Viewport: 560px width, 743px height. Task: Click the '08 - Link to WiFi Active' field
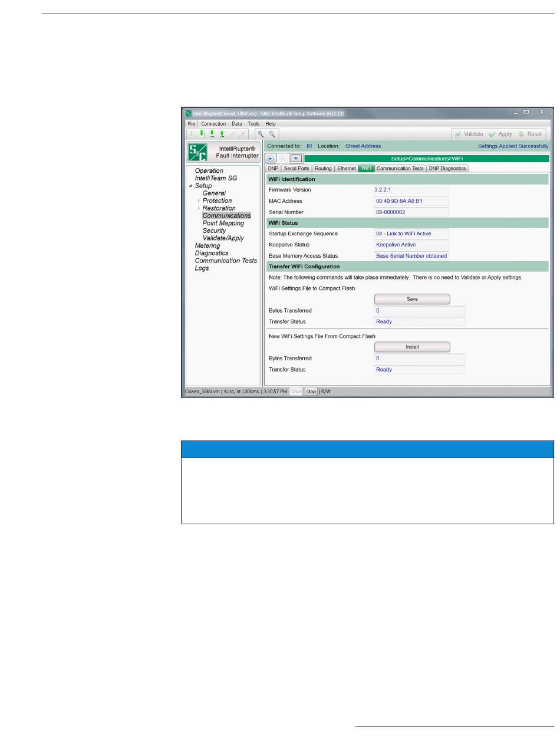coord(411,234)
